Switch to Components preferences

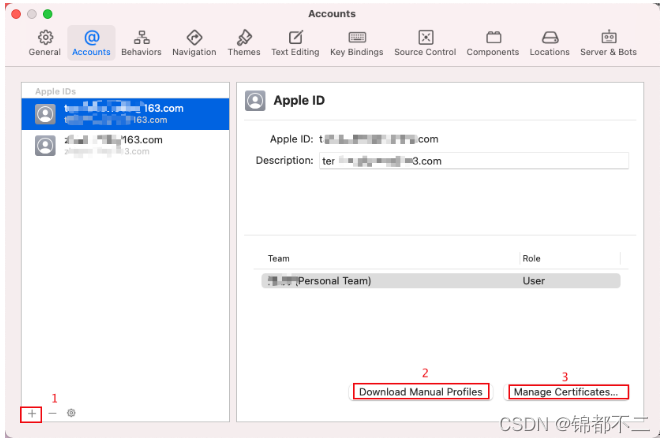(493, 42)
